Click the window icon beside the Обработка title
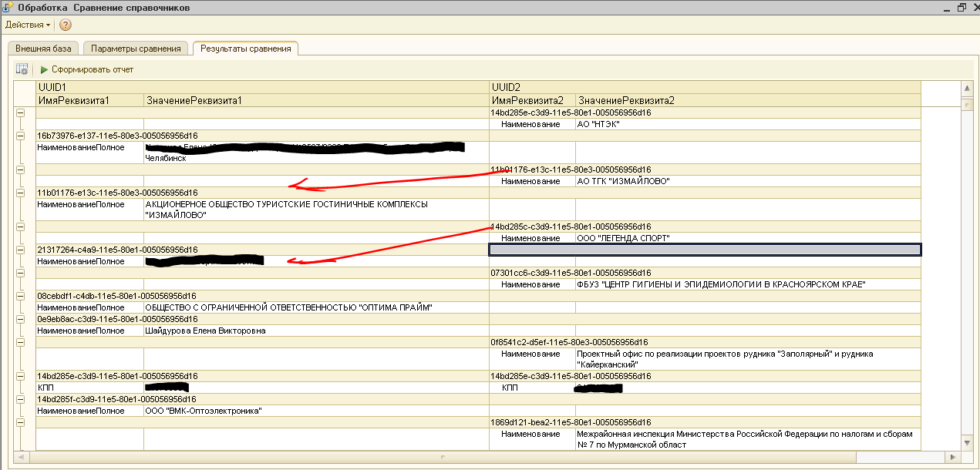 click(x=7, y=7)
